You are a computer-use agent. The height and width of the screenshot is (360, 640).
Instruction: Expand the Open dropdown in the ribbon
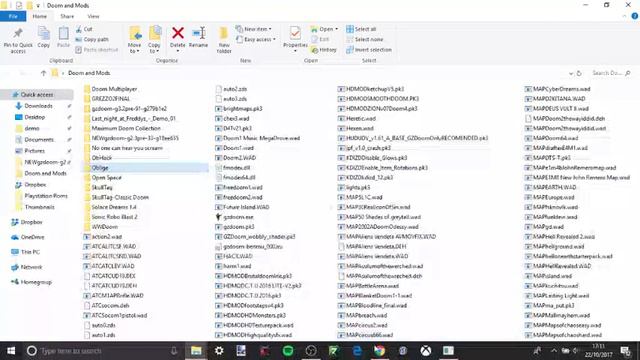click(324, 29)
